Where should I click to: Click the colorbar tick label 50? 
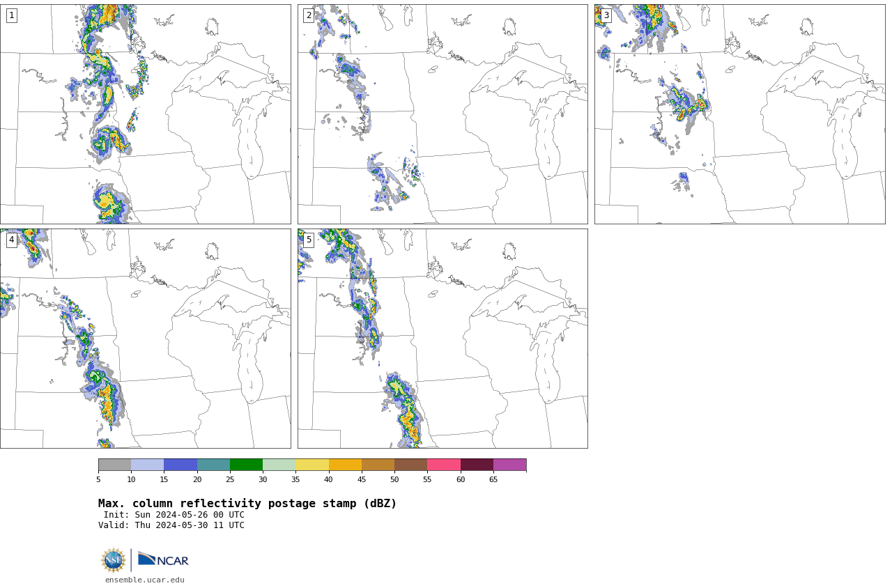[x=394, y=479]
